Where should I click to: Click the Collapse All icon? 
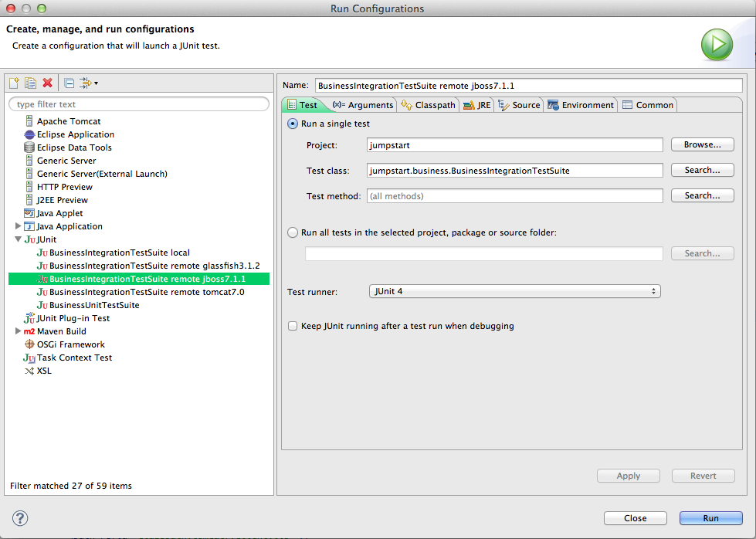click(x=69, y=83)
